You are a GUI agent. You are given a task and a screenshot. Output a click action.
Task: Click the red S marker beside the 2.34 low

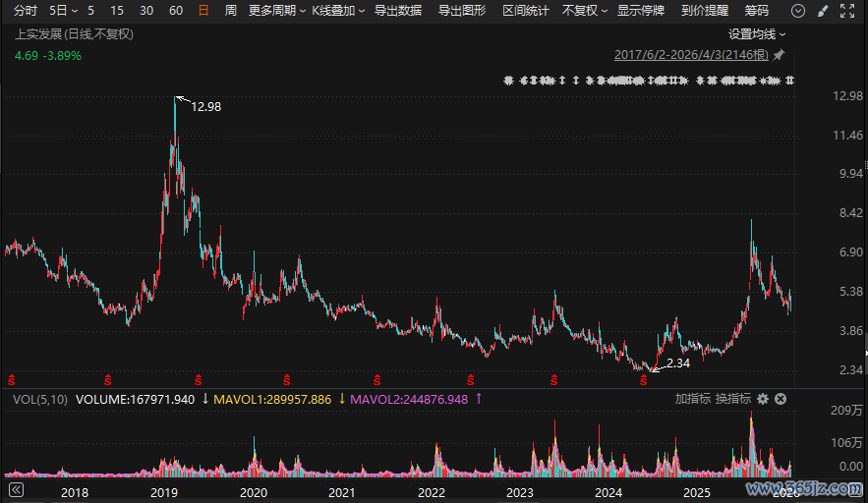643,380
